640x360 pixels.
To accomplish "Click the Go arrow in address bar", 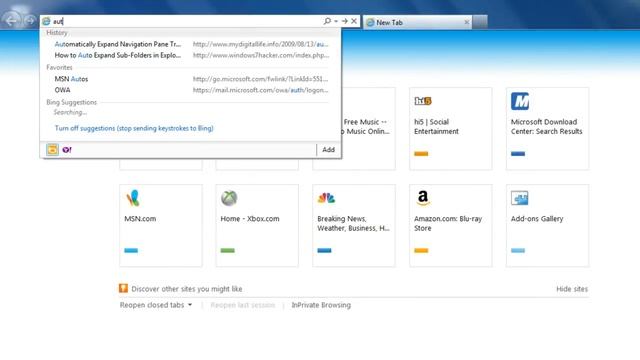I will coord(345,21).
